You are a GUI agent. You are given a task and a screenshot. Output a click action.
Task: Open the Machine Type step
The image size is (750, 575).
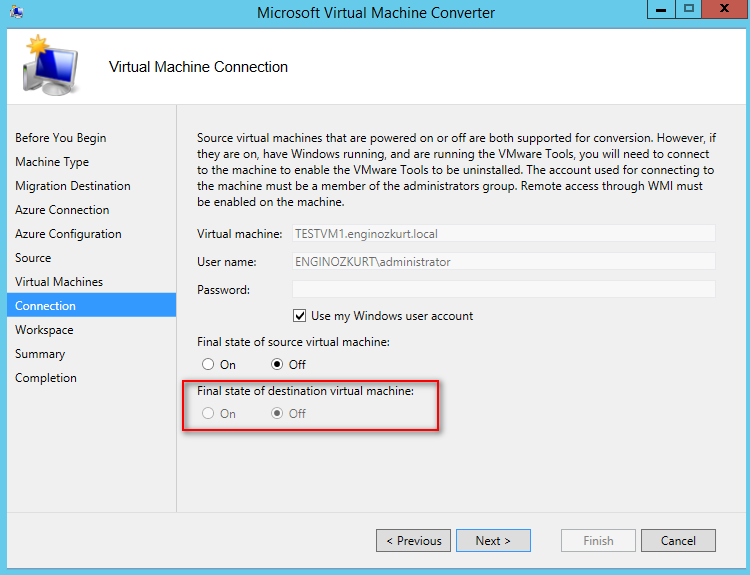click(x=52, y=162)
